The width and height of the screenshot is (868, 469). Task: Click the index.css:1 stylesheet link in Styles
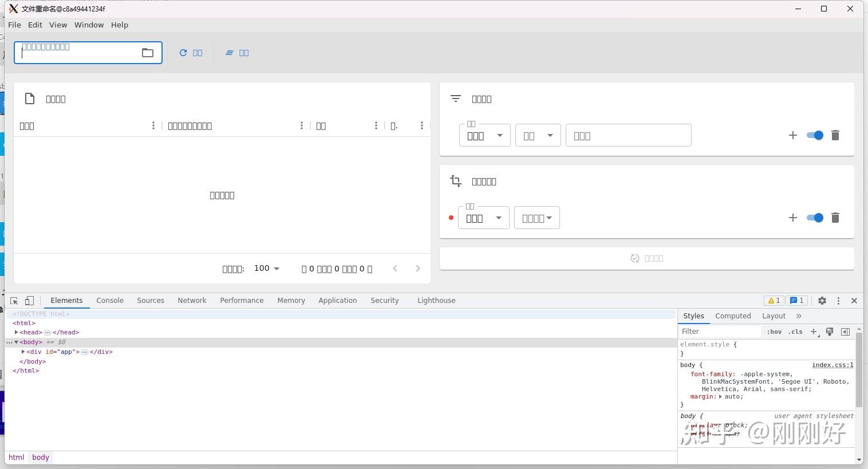(x=833, y=365)
